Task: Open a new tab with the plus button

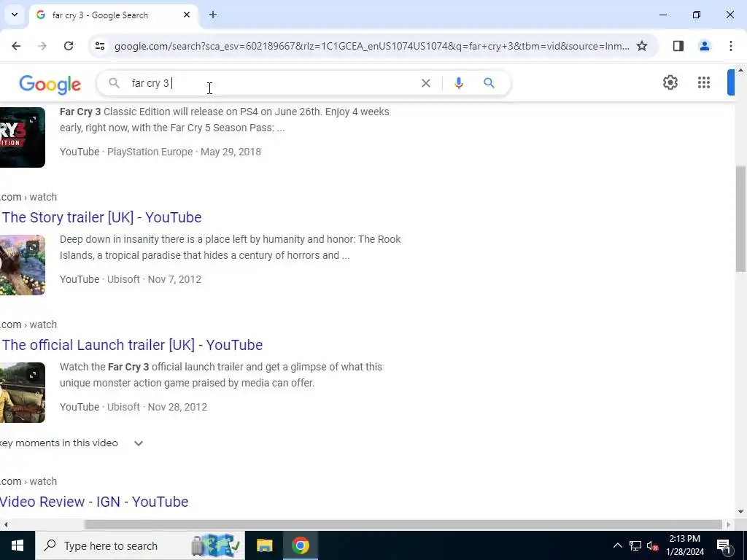Action: pyautogui.click(x=213, y=15)
